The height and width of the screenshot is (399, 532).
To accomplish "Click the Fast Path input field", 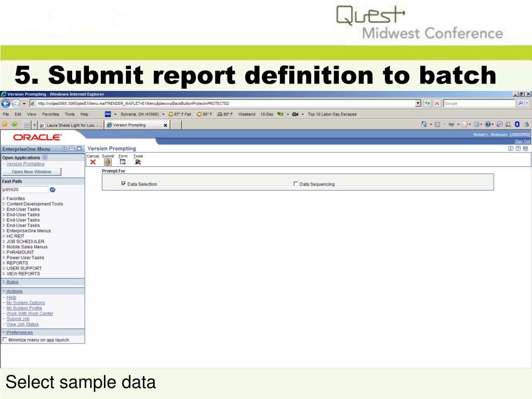I will click(25, 190).
